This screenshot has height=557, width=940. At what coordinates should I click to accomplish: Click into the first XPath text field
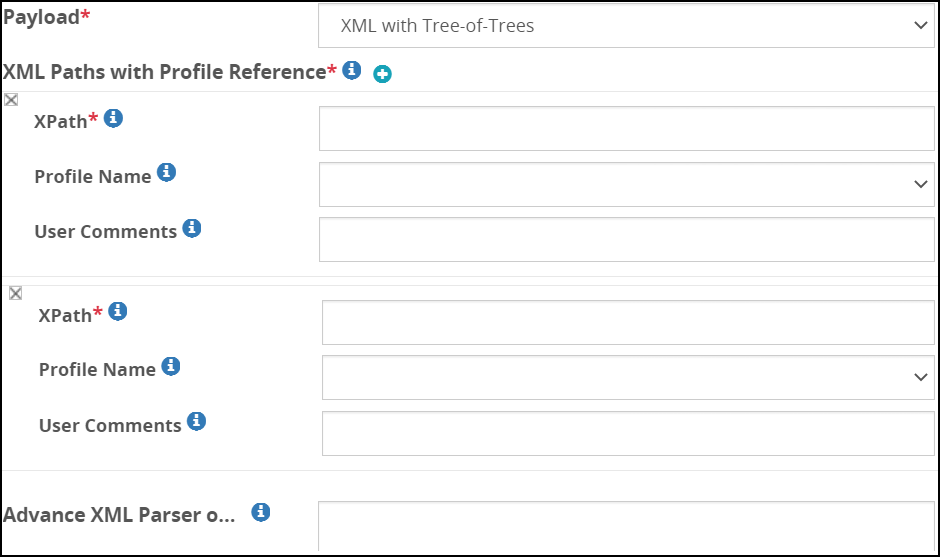coord(626,129)
